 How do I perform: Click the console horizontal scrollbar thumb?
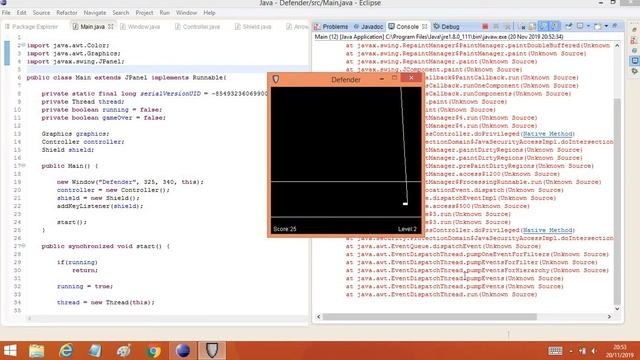429,317
